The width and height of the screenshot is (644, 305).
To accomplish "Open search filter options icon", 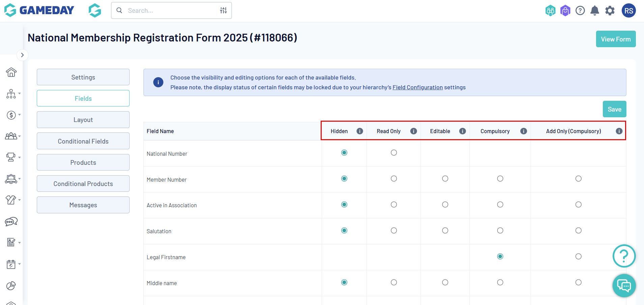I will click(223, 10).
